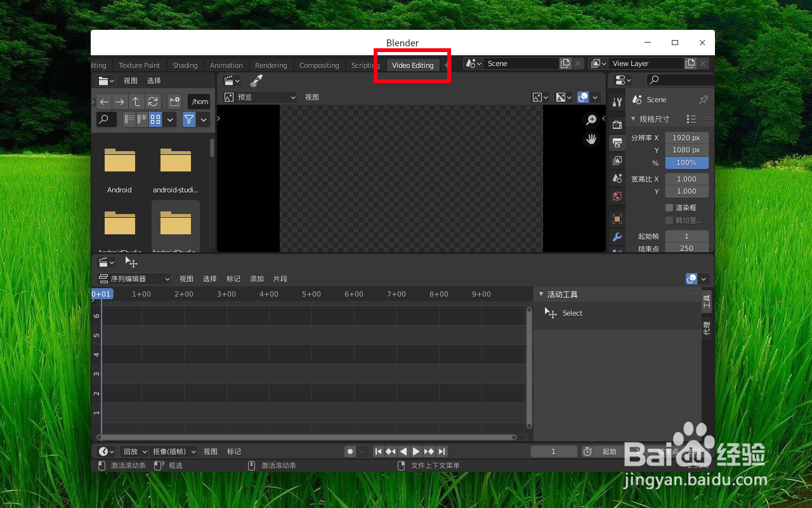Go back with the left arrow in file browser
This screenshot has width=812, height=508.
click(x=105, y=102)
